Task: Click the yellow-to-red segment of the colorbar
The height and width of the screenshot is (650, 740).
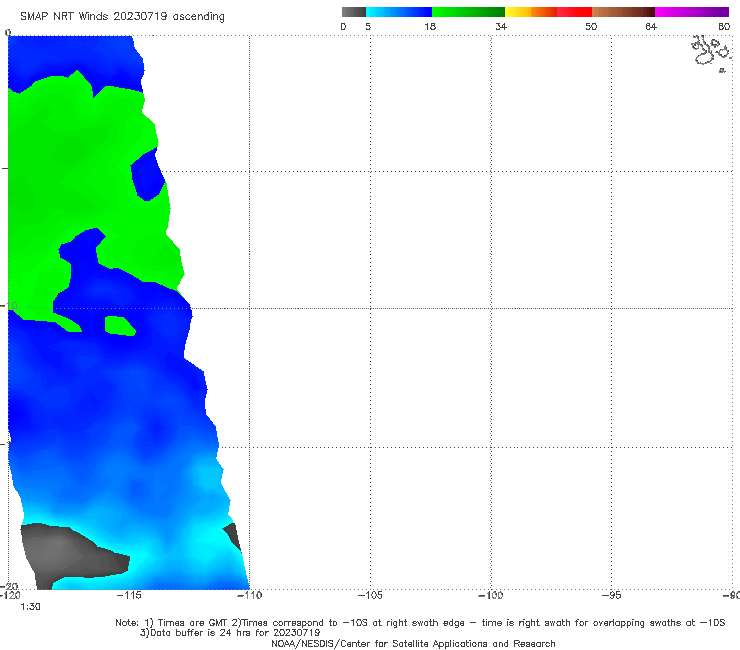Action: click(548, 12)
